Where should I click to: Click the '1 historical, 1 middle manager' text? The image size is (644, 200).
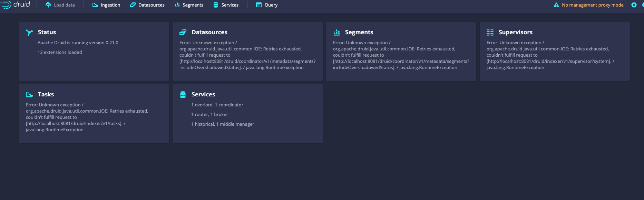click(x=223, y=124)
